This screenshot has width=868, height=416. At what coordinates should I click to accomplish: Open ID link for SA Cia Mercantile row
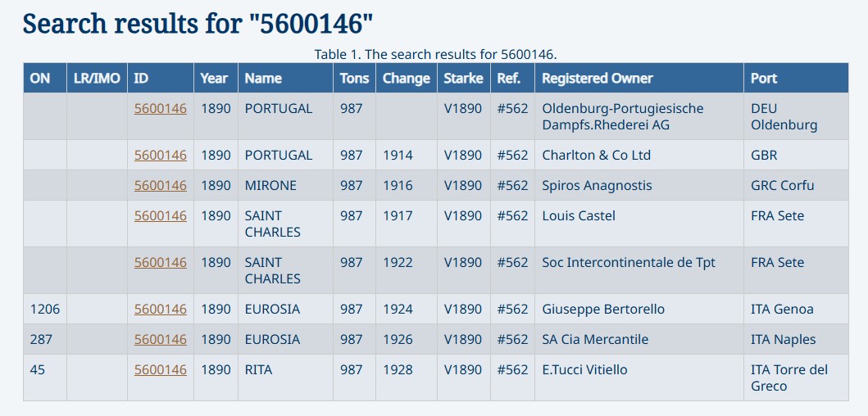tap(161, 339)
